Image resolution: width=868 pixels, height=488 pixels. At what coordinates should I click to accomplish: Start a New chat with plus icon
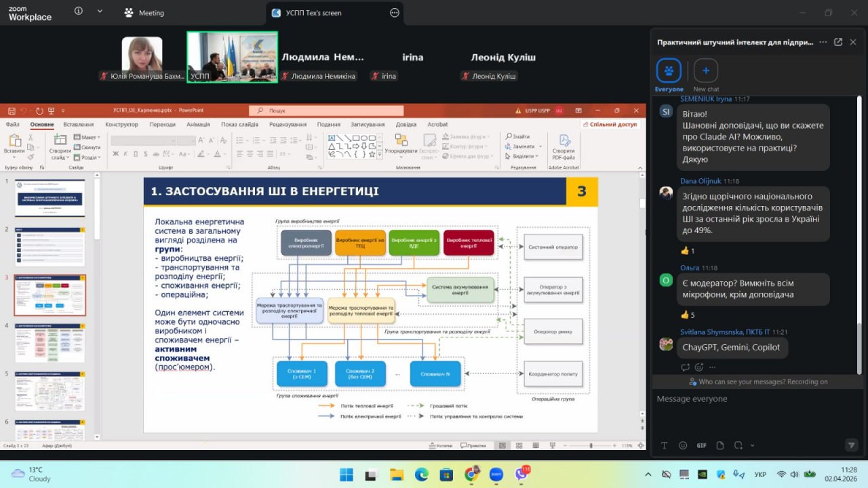click(706, 70)
